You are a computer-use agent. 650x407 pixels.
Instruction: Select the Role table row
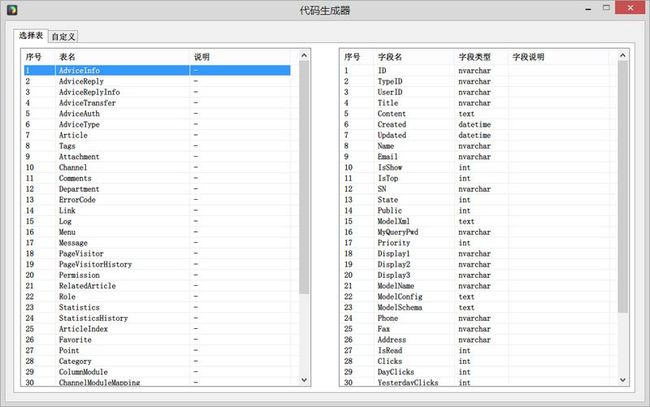[157, 297]
